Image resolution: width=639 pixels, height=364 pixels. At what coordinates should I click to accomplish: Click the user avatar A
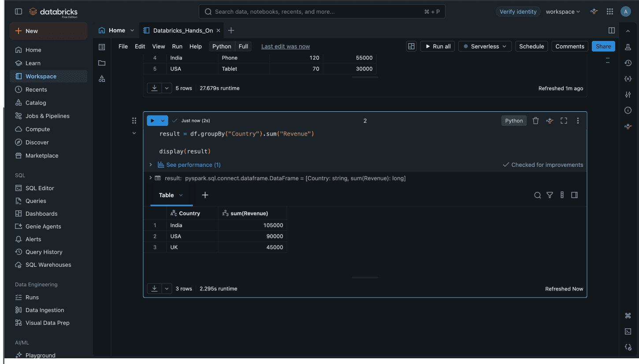625,12
